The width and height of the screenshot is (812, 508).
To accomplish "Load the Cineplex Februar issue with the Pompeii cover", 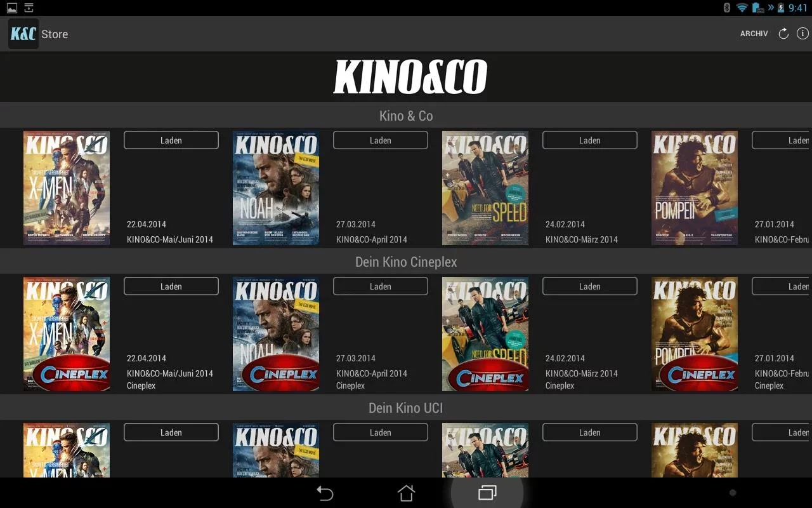I will 782,286.
